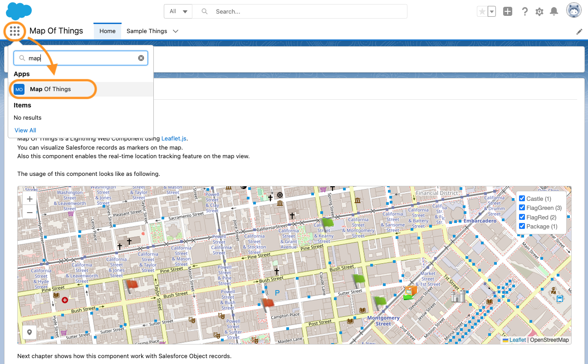Image resolution: width=588 pixels, height=364 pixels.
Task: Toggle the FlagGreen (3) checkbox
Action: click(522, 208)
